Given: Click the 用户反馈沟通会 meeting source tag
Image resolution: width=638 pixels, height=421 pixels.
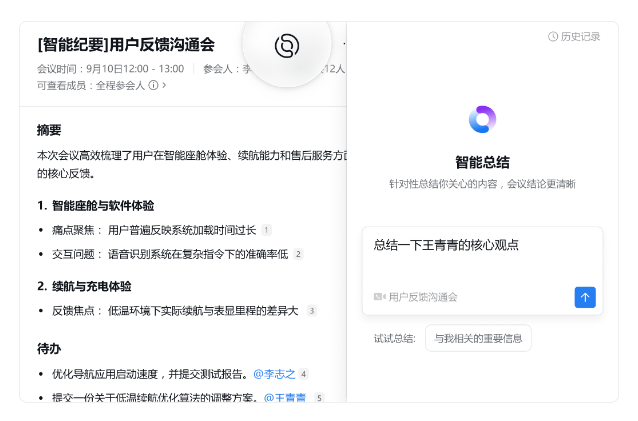Looking at the screenshot, I should tap(423, 297).
